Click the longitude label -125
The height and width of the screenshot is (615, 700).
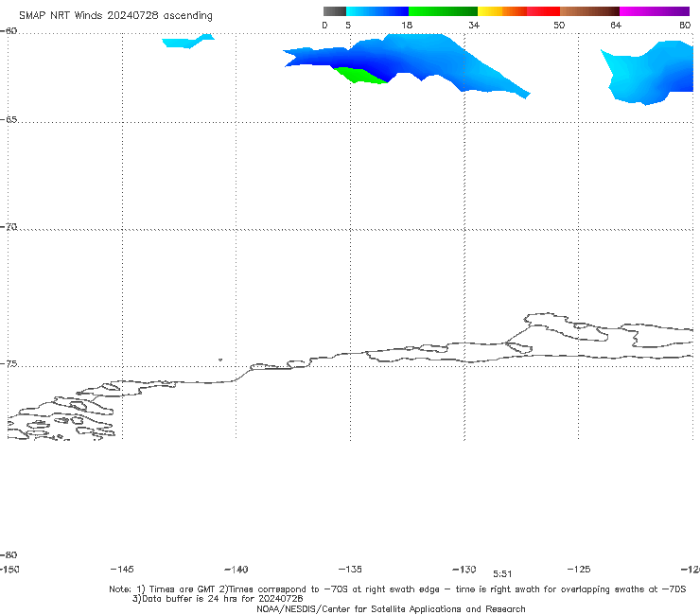579,569
